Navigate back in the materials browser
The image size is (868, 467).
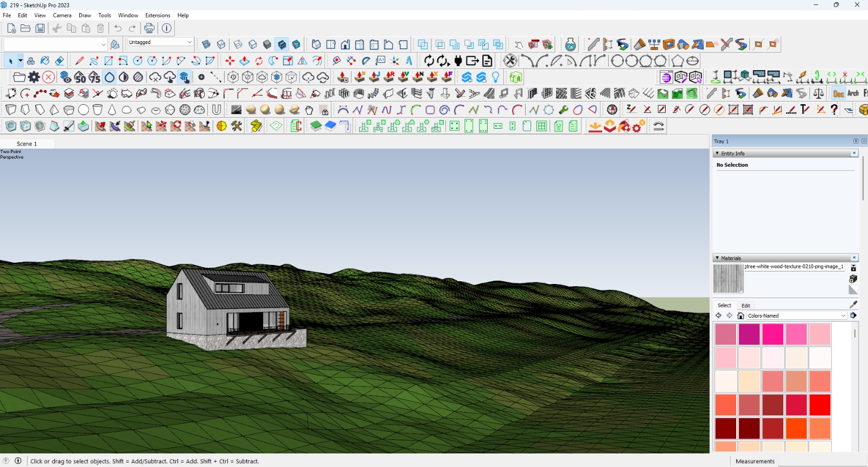pos(719,315)
